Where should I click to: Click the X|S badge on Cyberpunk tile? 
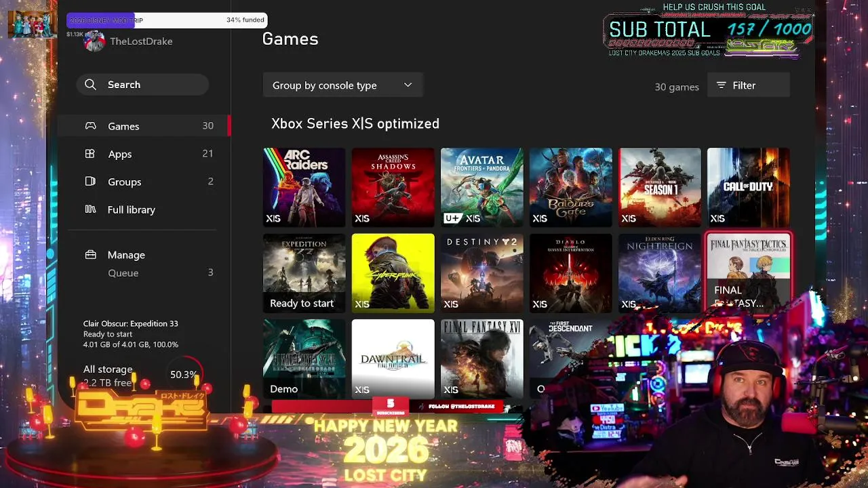[362, 304]
